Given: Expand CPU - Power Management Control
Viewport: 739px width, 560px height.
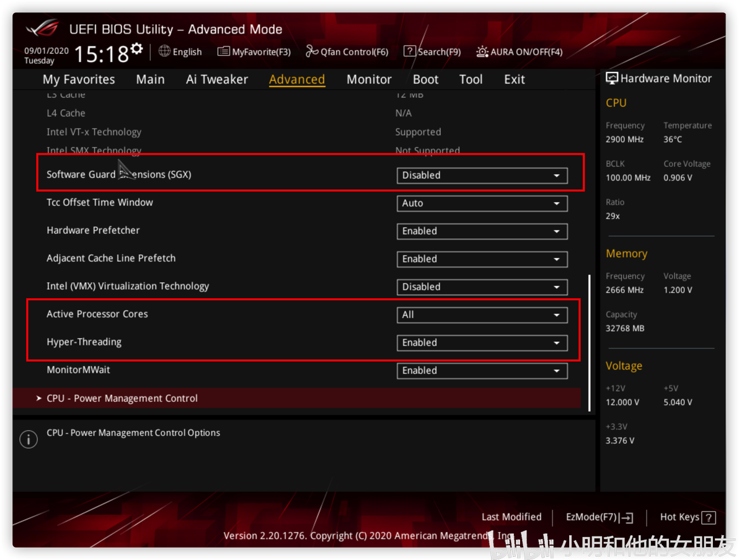Looking at the screenshot, I should [x=297, y=398].
